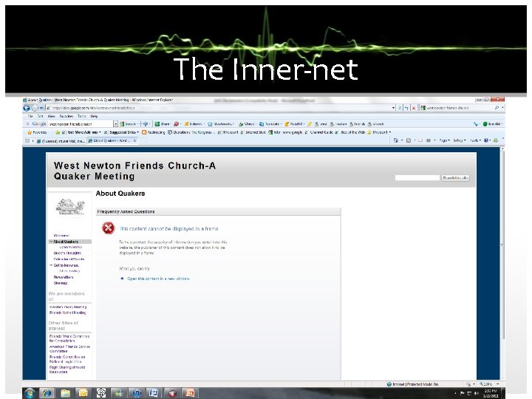The height and width of the screenshot is (399, 532).
Task: Click the Translate button on Google toolbar
Action: [270, 124]
